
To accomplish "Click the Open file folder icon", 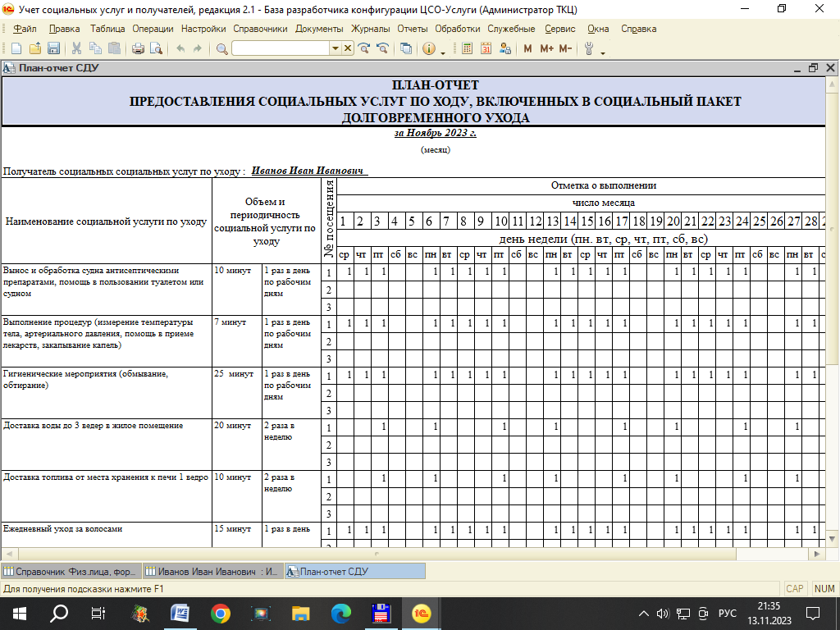I will pyautogui.click(x=34, y=48).
